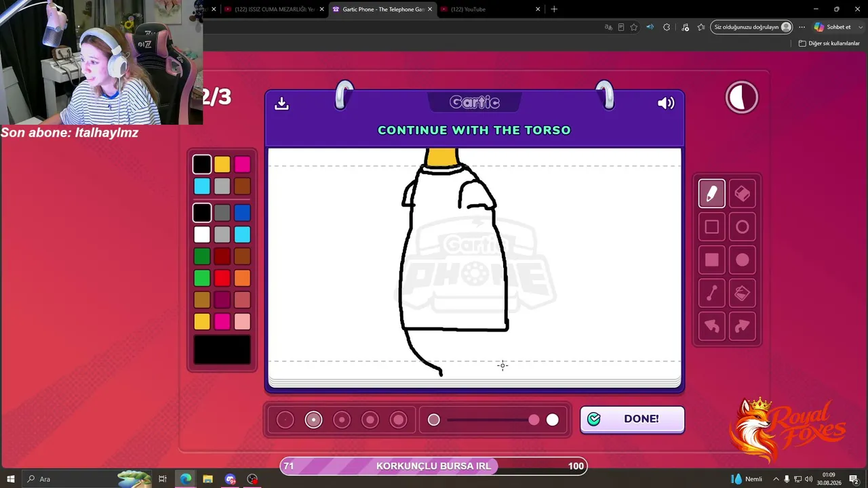
Task: Open the Nemli weather widget
Action: click(x=746, y=479)
